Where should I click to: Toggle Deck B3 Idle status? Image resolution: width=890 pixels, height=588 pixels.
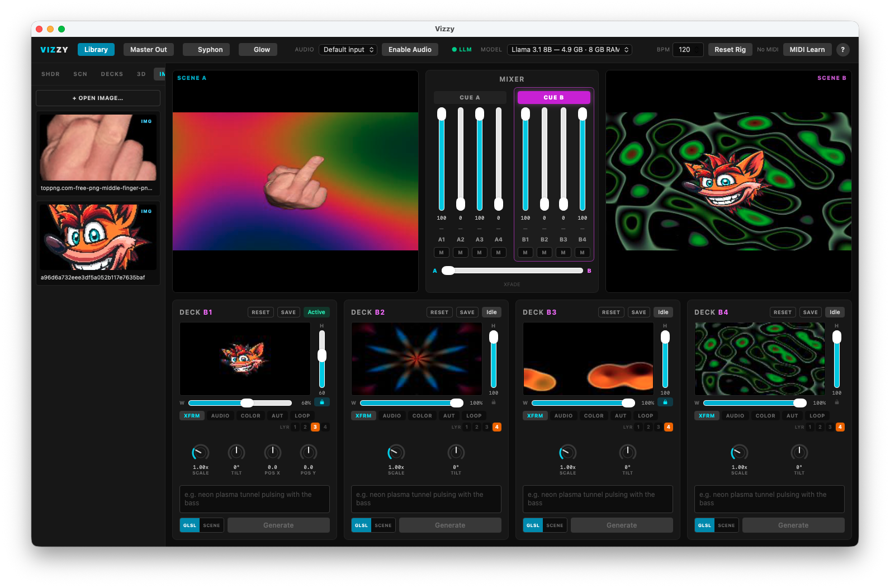point(663,312)
